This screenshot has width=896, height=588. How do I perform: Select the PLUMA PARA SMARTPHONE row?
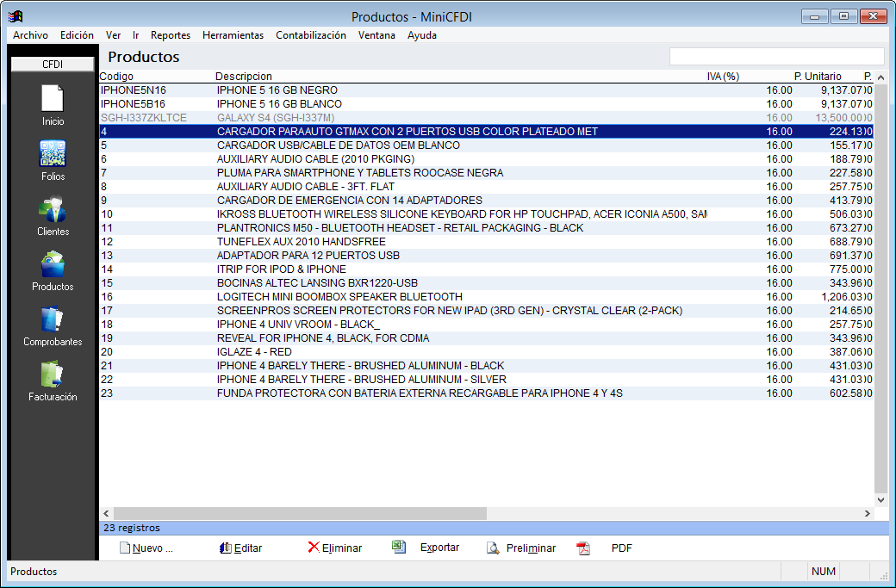[486, 172]
